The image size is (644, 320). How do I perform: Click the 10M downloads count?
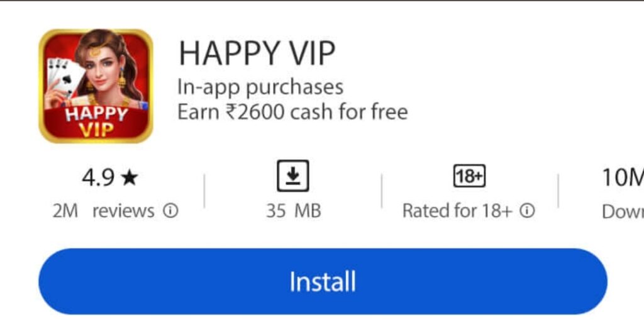623,177
